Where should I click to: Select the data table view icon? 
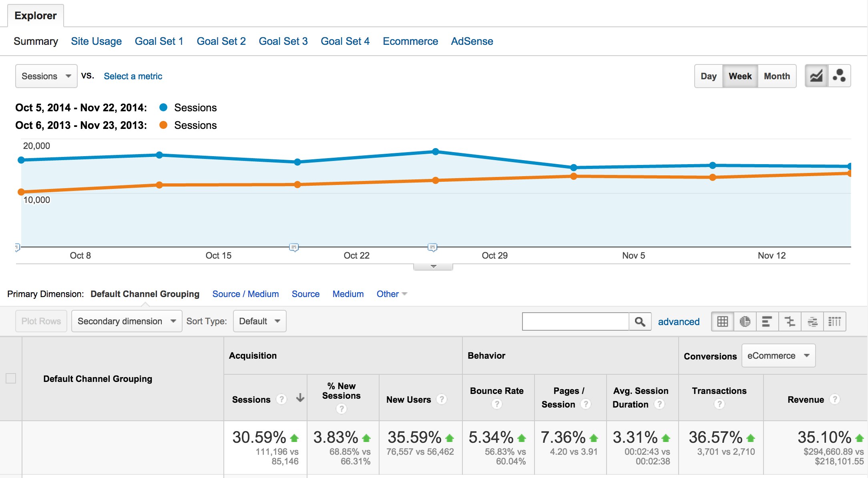[722, 321]
